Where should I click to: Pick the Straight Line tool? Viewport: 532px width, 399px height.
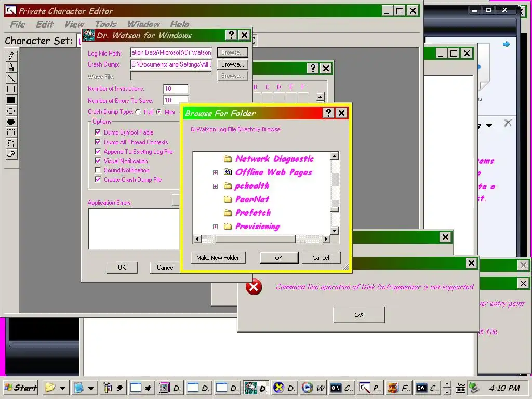pyautogui.click(x=11, y=78)
